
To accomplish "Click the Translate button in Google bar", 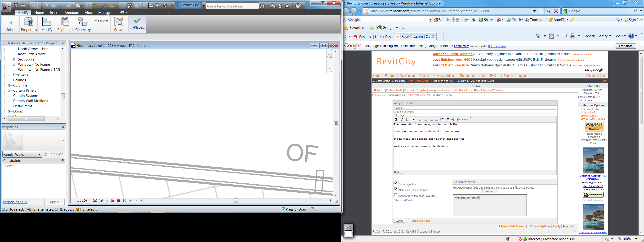I will [626, 46].
